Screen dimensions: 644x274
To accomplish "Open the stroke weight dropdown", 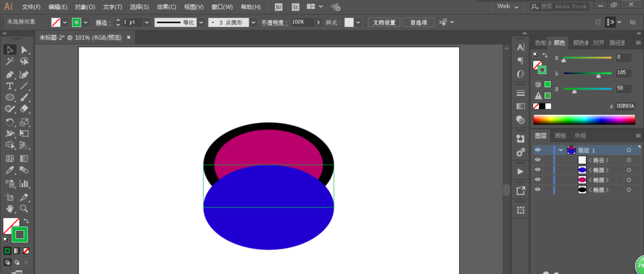I will click(147, 22).
